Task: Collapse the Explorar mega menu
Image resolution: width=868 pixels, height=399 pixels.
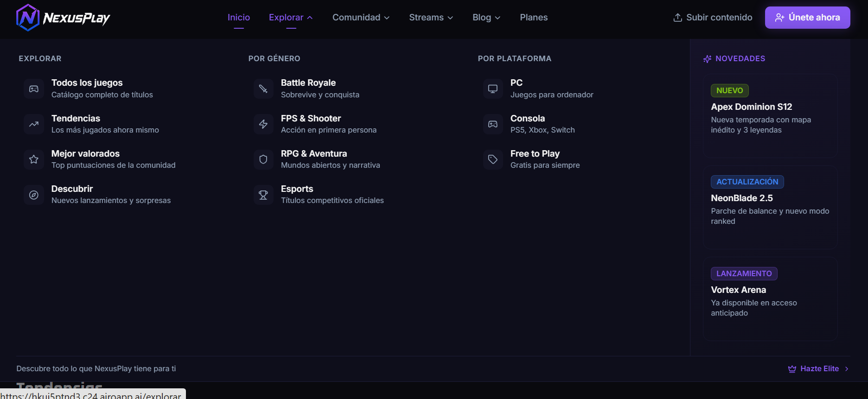Action: pos(291,18)
